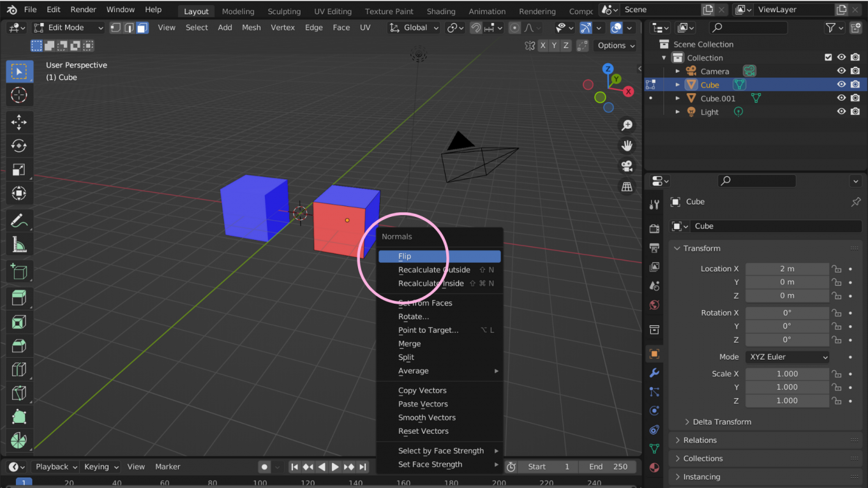Collapse the Collection in the outliner

(664, 57)
